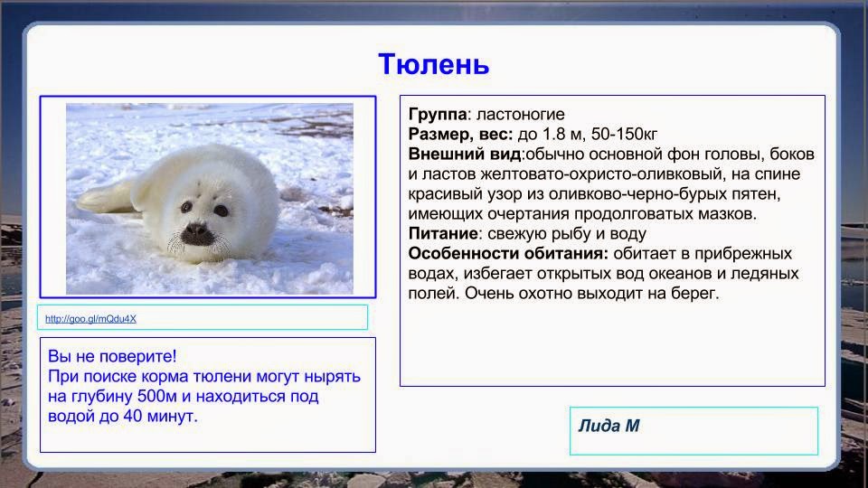868x488 pixels.
Task: Select the "50-150кг" weight value
Action: [625, 135]
